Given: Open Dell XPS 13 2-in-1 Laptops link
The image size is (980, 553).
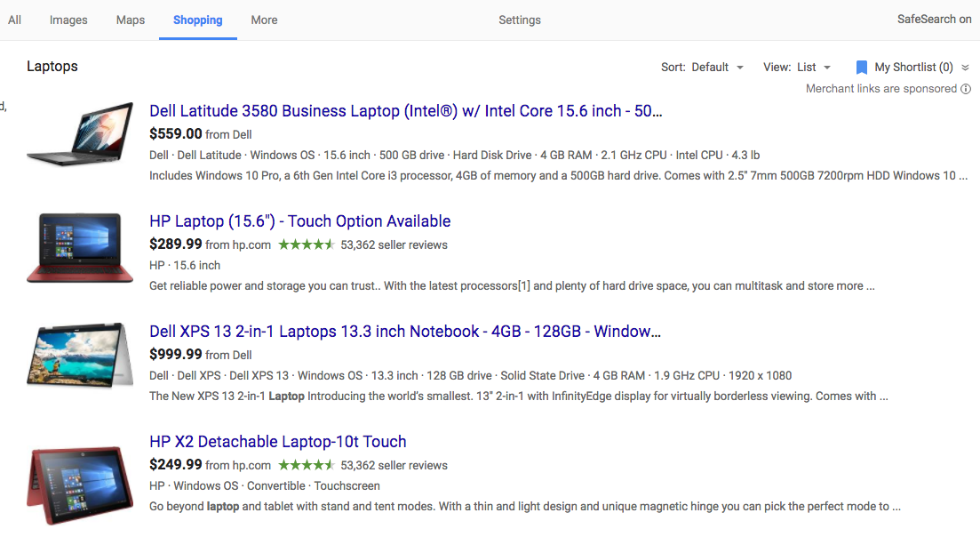Looking at the screenshot, I should [x=405, y=332].
